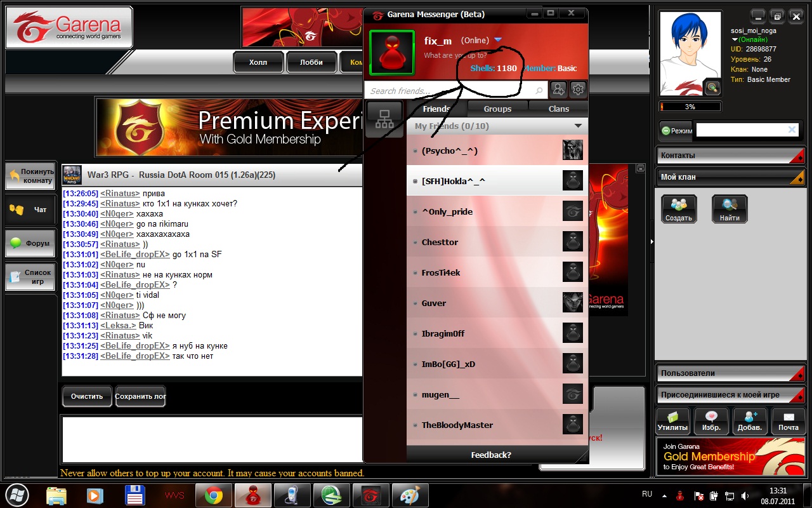812x508 pixels.
Task: Select friend ImBo[GG]_xD in the list
Action: click(496, 364)
